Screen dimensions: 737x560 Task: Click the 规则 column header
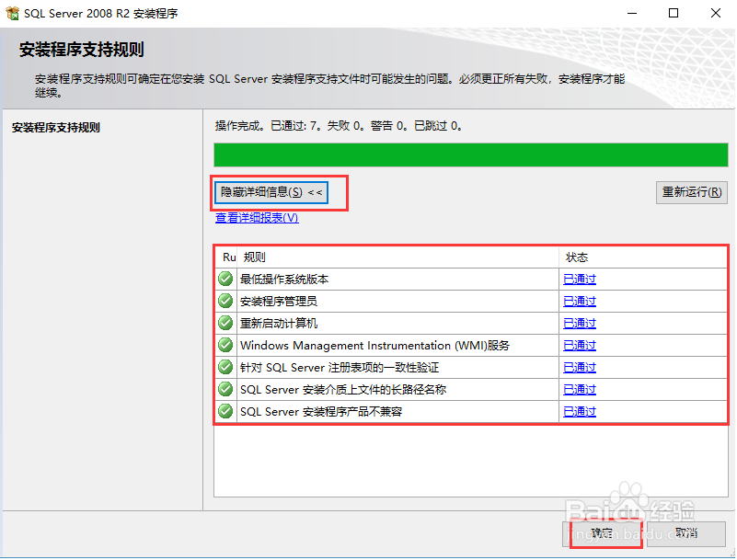tap(398, 257)
